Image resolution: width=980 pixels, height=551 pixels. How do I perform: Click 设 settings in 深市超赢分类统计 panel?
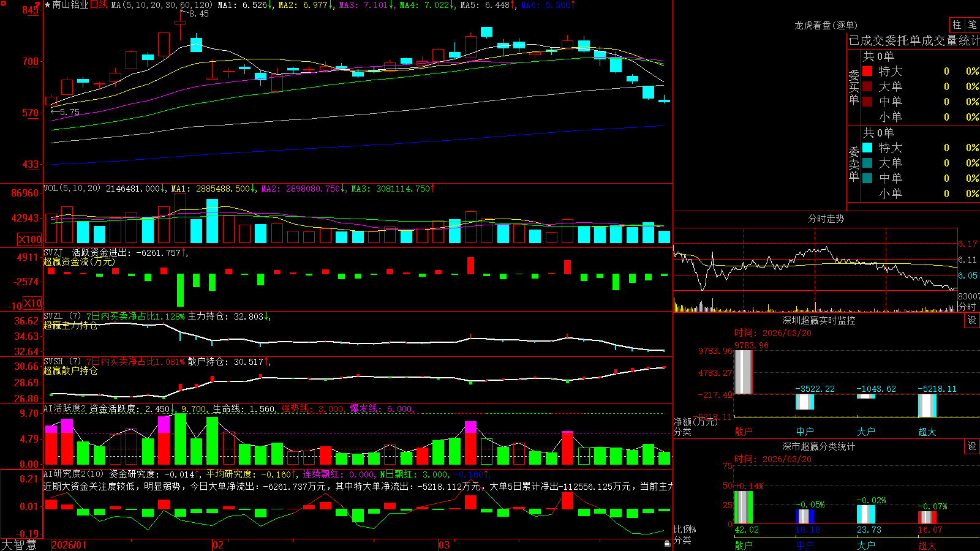972,446
